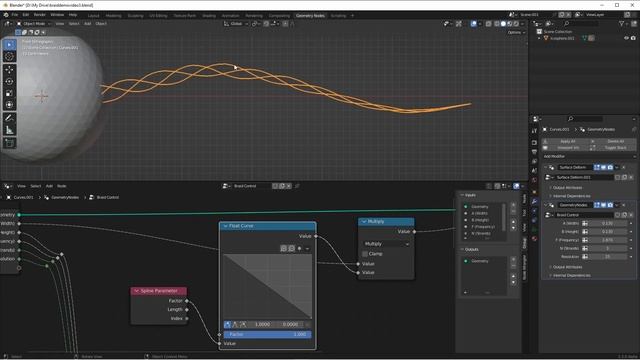
Task: Click the A (Width) value field
Action: [x=608, y=224]
